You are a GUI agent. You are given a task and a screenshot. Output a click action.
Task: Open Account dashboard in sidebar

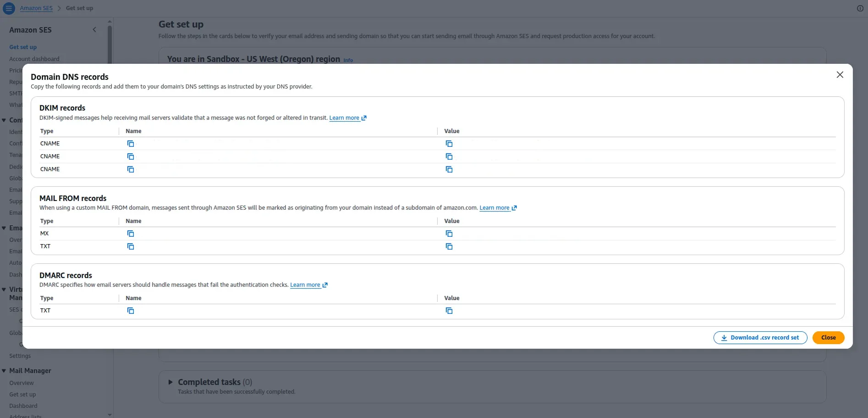pos(34,59)
